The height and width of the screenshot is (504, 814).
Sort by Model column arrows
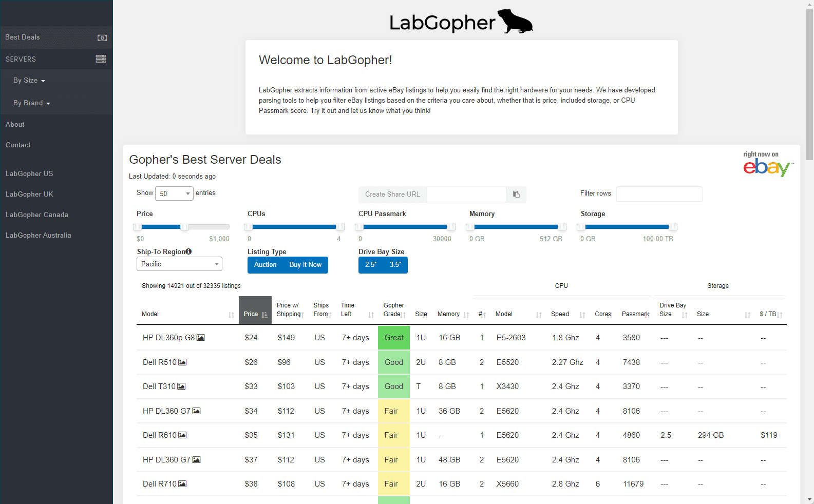tap(231, 315)
